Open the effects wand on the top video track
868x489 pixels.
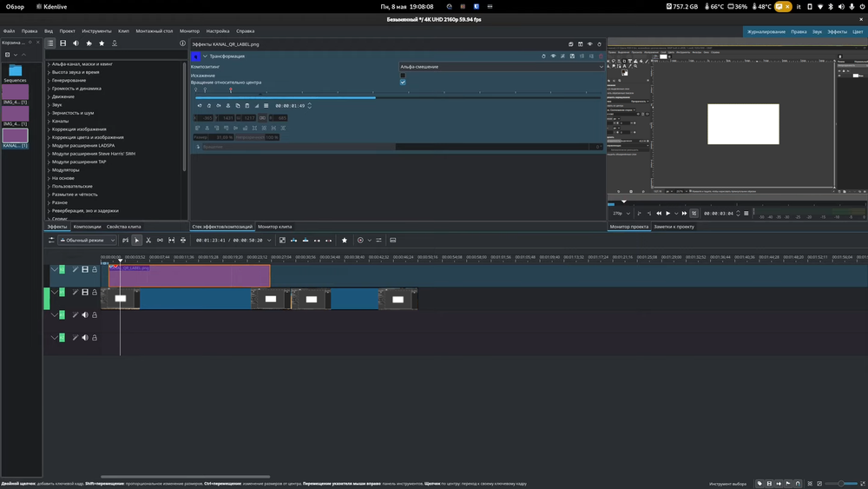75,270
